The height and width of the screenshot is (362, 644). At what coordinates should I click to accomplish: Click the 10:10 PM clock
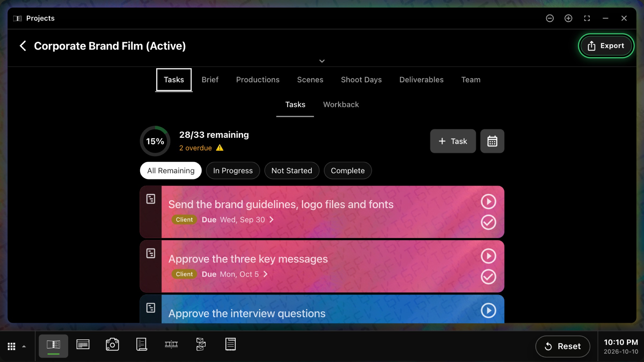coord(621,342)
